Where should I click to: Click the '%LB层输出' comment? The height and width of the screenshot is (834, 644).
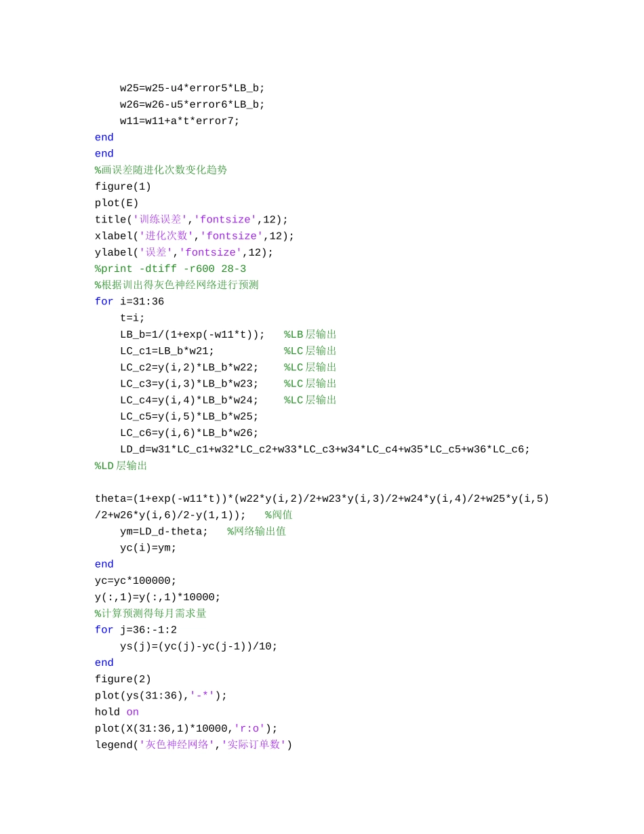tap(310, 334)
